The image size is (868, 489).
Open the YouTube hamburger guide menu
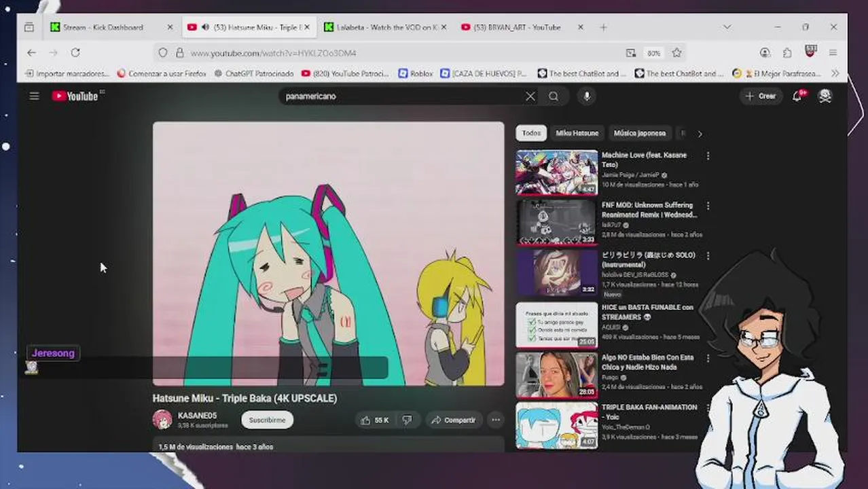point(34,96)
